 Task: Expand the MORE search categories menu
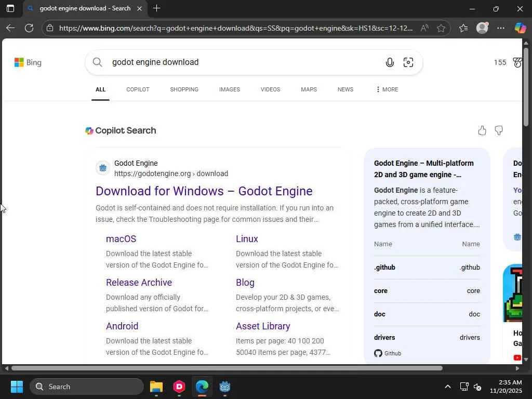(387, 89)
